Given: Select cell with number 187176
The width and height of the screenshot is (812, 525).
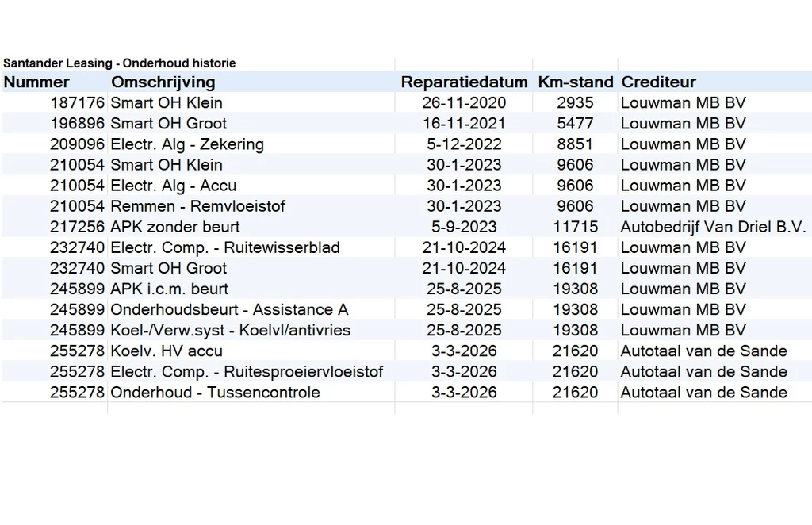Looking at the screenshot, I should (55, 102).
